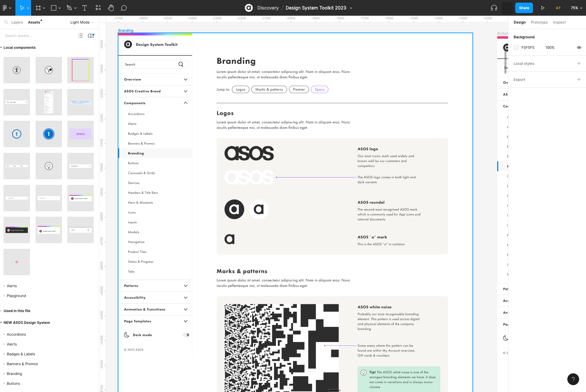Open Figma help question mark button
The image size is (586, 392).
tap(573, 379)
